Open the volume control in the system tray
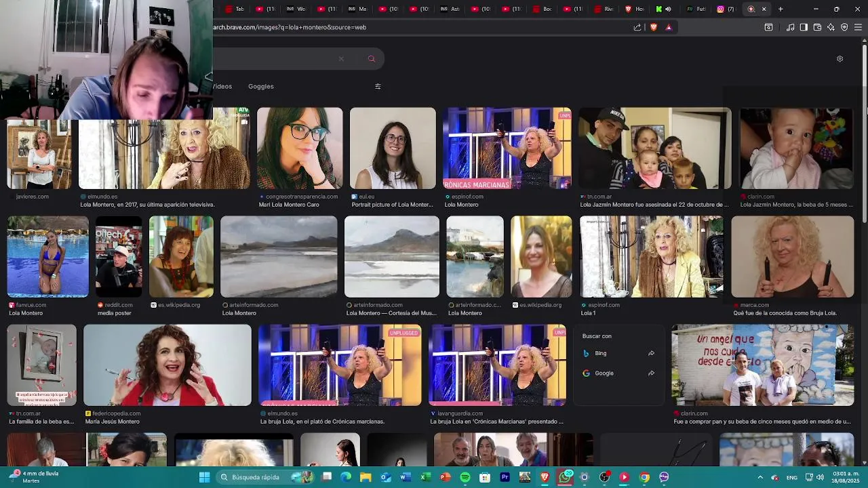 [x=821, y=477]
